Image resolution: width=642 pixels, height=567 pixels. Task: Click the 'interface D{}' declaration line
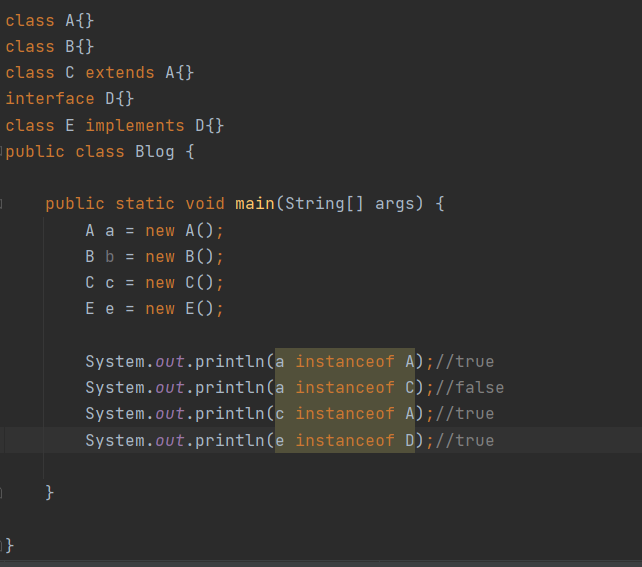pos(70,99)
